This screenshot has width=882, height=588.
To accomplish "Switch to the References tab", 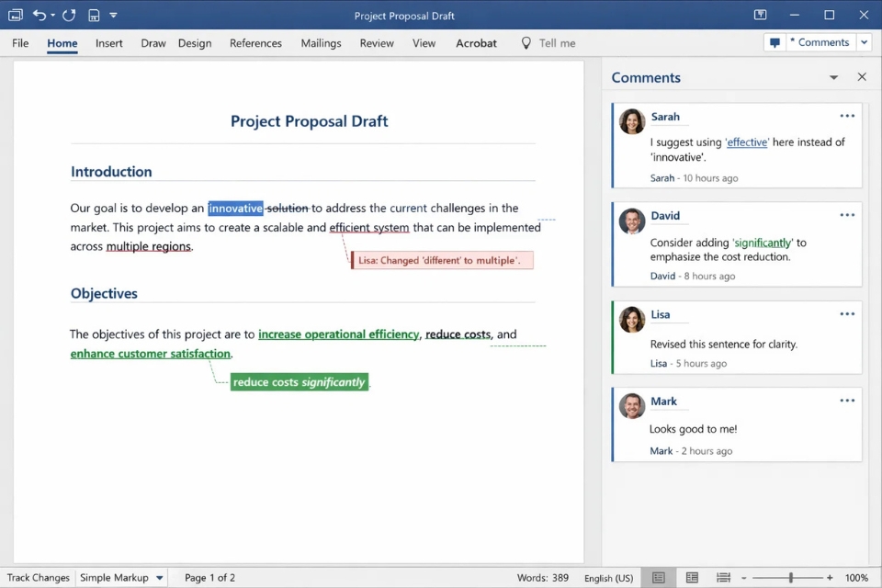I will 255,43.
